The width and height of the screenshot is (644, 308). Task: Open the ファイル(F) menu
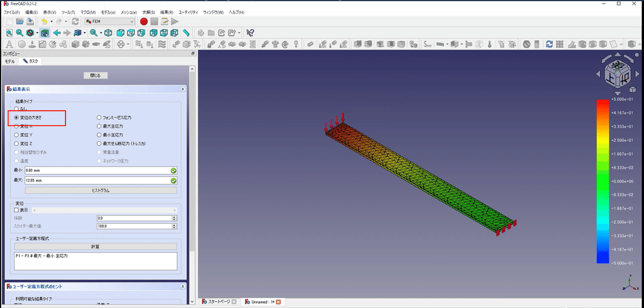(x=12, y=12)
